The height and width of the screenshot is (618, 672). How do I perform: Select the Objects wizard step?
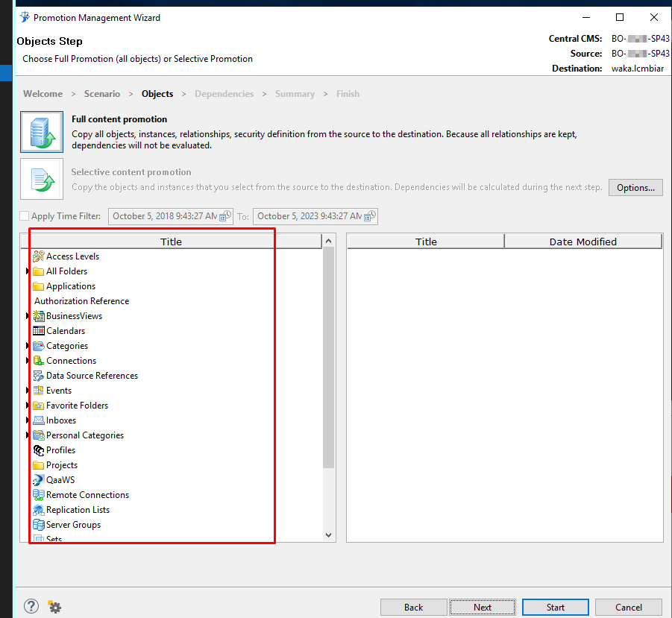point(157,94)
